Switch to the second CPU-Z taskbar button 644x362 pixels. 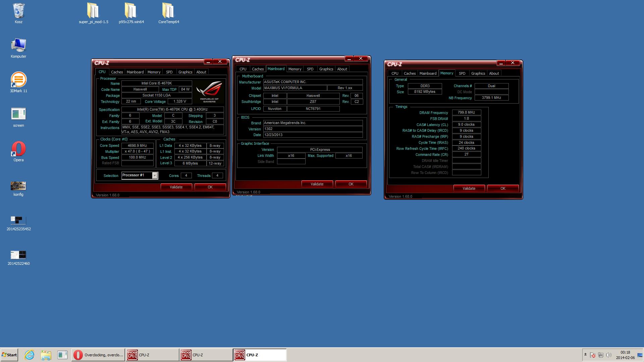coord(206,355)
